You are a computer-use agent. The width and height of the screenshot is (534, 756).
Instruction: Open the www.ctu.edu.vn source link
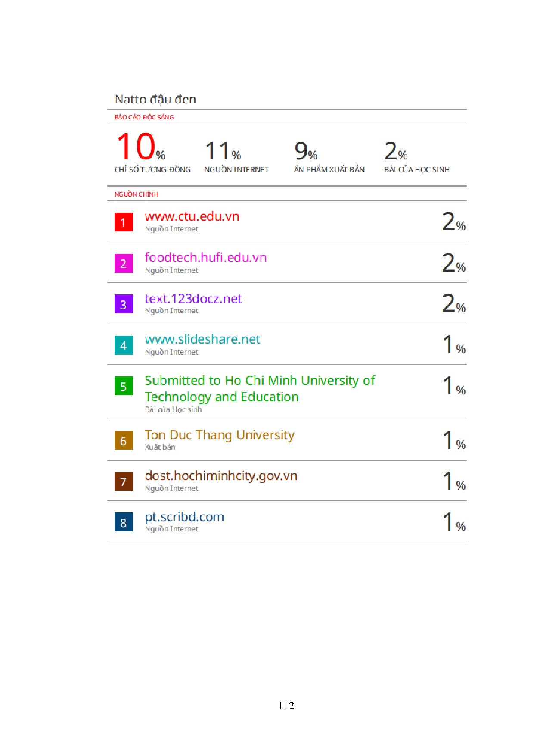(x=192, y=216)
